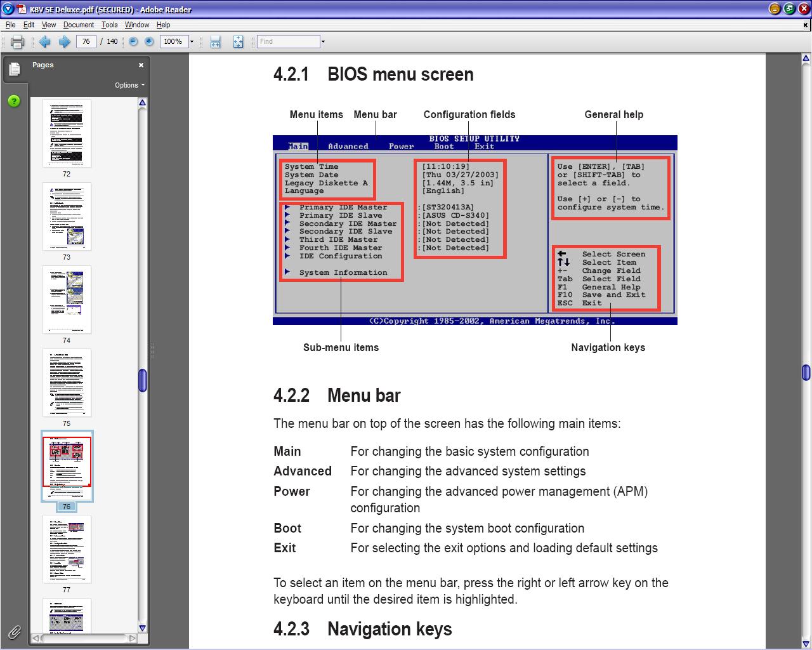This screenshot has width=812, height=650.
Task: Go to the next page with right arrow
Action: click(64, 41)
